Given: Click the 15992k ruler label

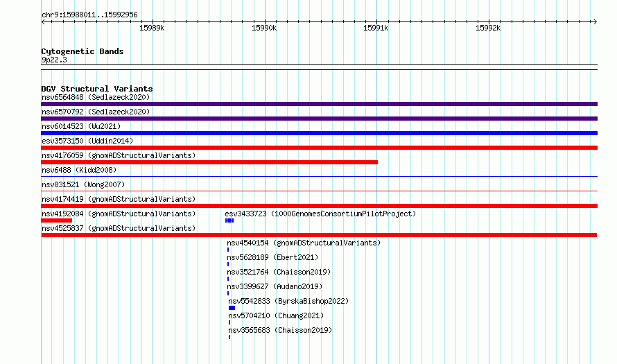Looking at the screenshot, I should (x=488, y=28).
